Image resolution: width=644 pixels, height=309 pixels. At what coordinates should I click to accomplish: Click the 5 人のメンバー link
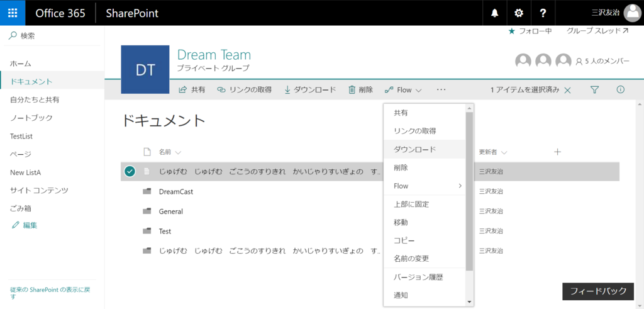(x=603, y=61)
